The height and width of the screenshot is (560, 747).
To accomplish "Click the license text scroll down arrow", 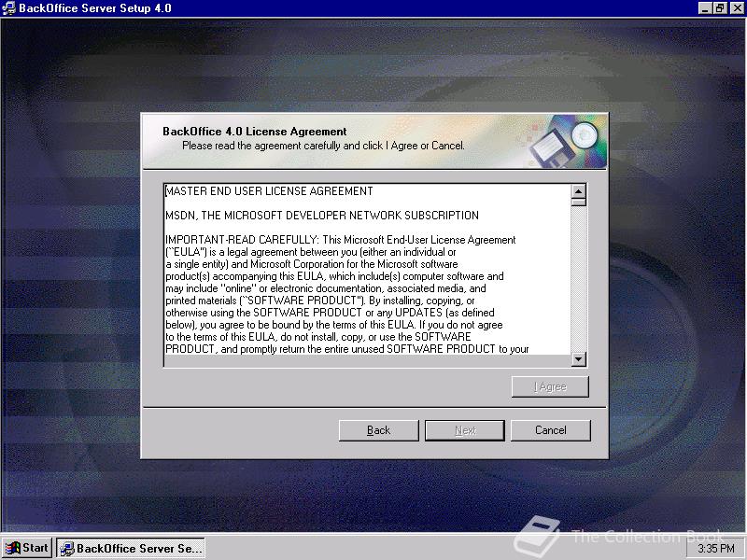I will coord(578,359).
